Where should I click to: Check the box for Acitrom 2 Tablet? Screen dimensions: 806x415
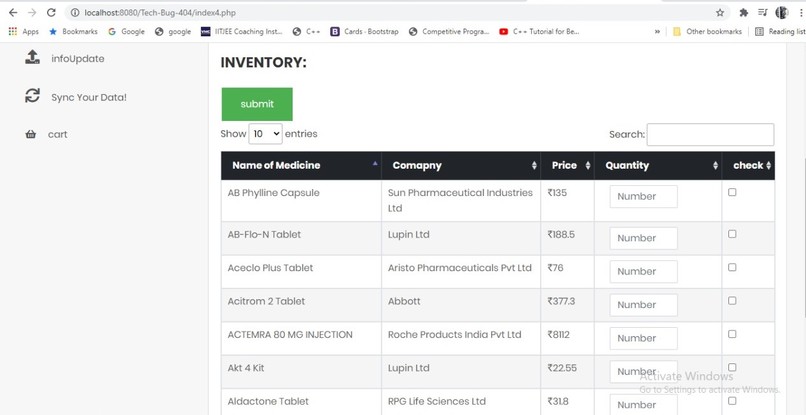[732, 301]
